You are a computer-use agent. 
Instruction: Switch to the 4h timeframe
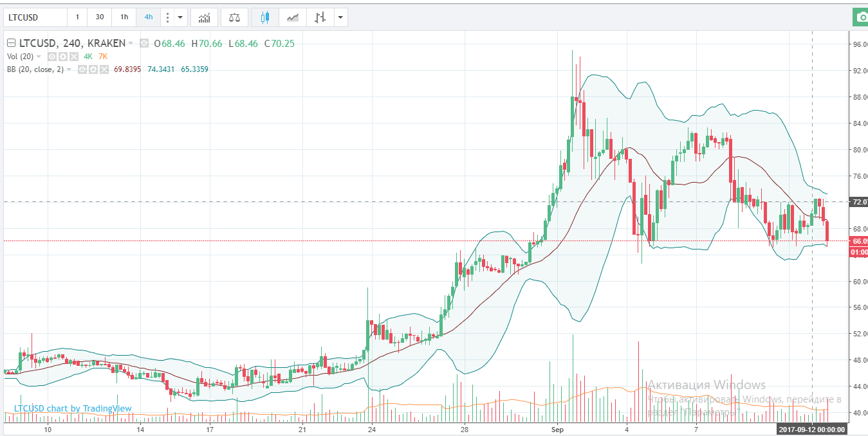point(149,17)
